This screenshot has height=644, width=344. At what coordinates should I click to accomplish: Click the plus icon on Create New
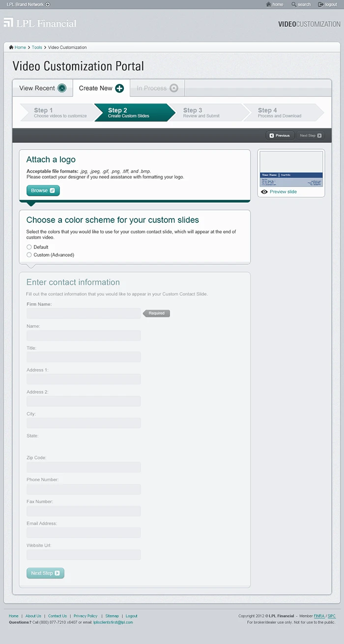point(119,88)
